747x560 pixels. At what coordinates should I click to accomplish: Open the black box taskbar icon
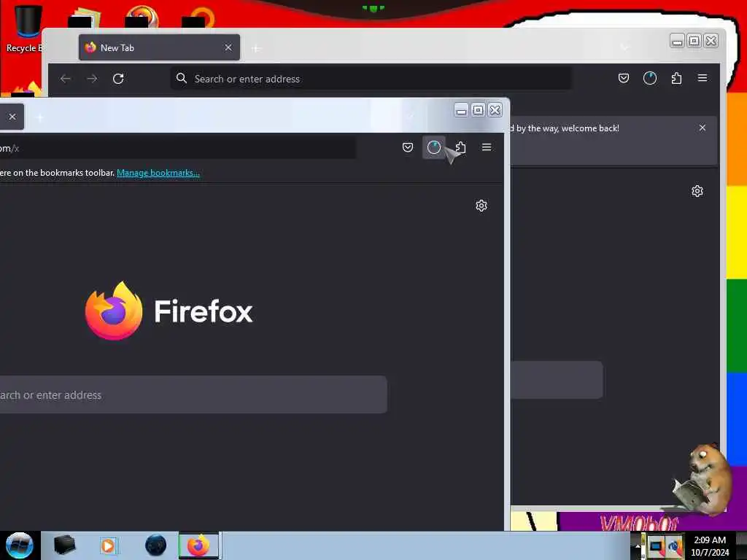coord(64,545)
